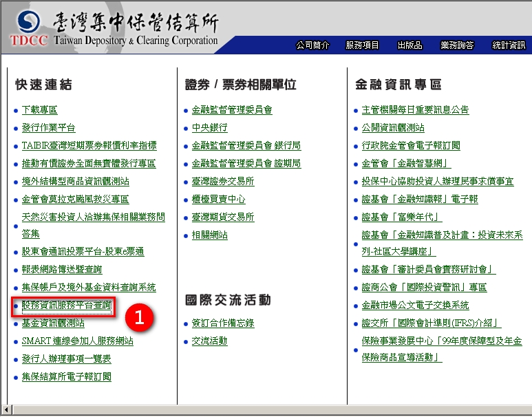
Task: Open the 公司簡介 menu
Action: 312,45
